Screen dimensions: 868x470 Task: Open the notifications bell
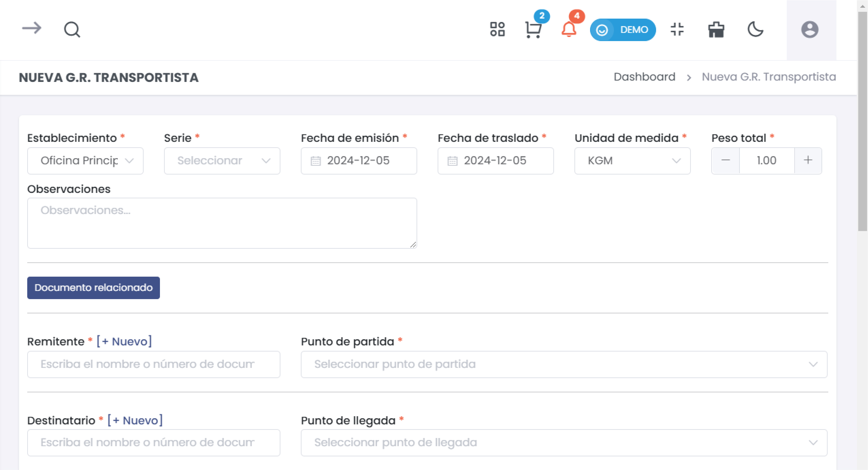click(x=569, y=30)
